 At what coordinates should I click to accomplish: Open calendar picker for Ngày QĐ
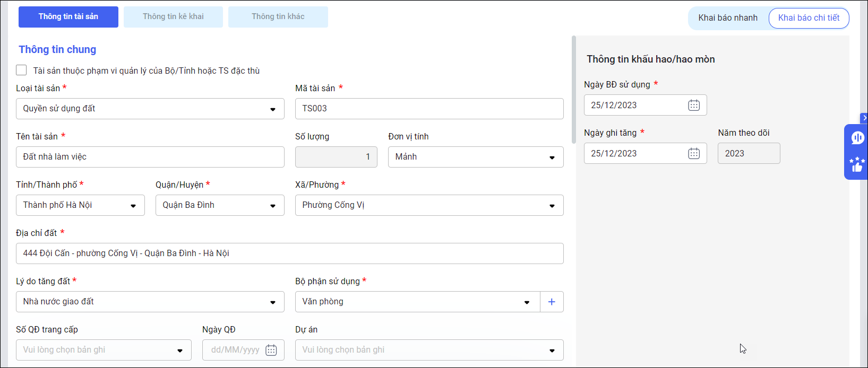tap(271, 350)
